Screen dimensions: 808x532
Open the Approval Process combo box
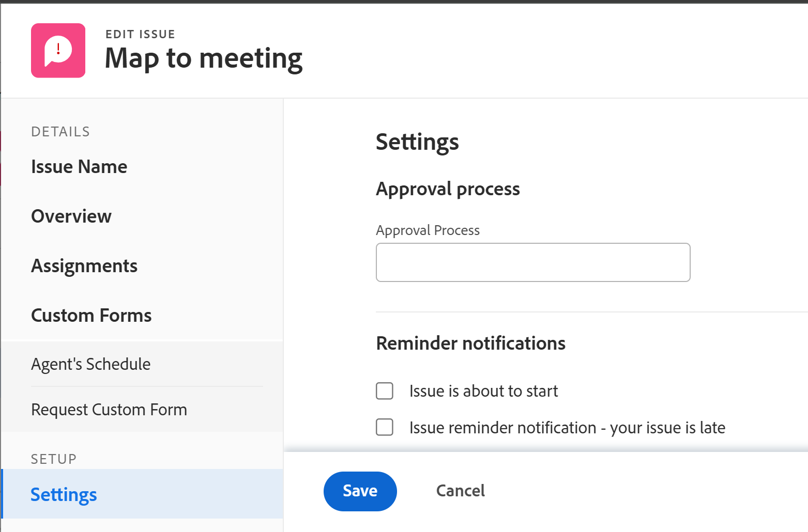tap(532, 262)
